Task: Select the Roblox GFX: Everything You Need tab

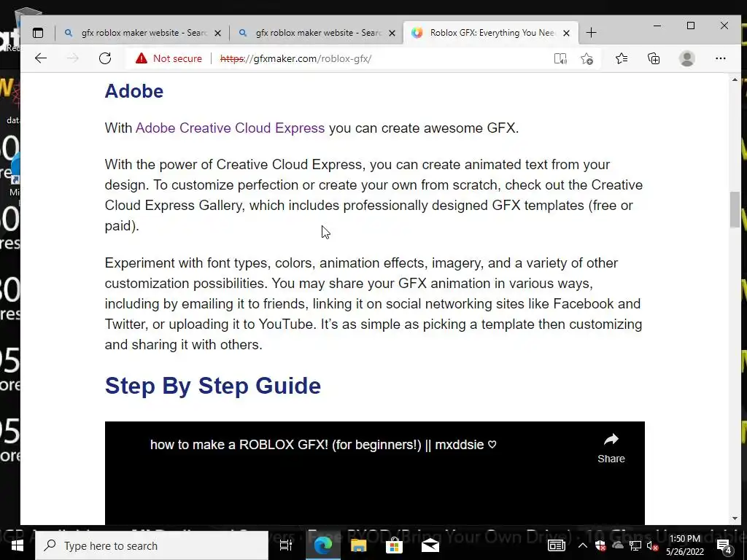Action: (491, 33)
